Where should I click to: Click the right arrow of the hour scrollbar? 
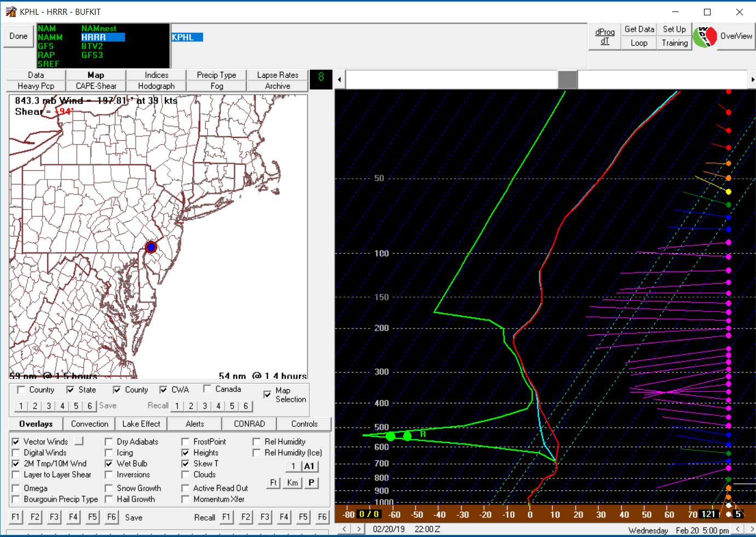[x=752, y=79]
